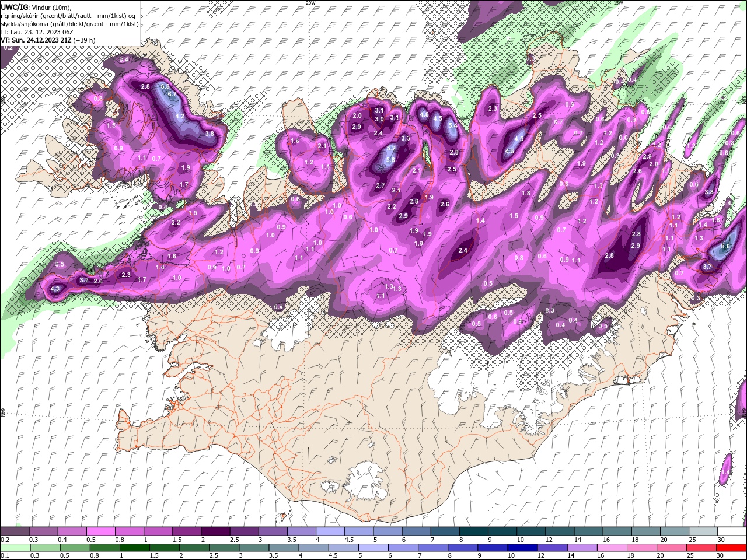
Task: Click the darkest purple snow swatch between 2 and 2.5
Action: (x=215, y=531)
